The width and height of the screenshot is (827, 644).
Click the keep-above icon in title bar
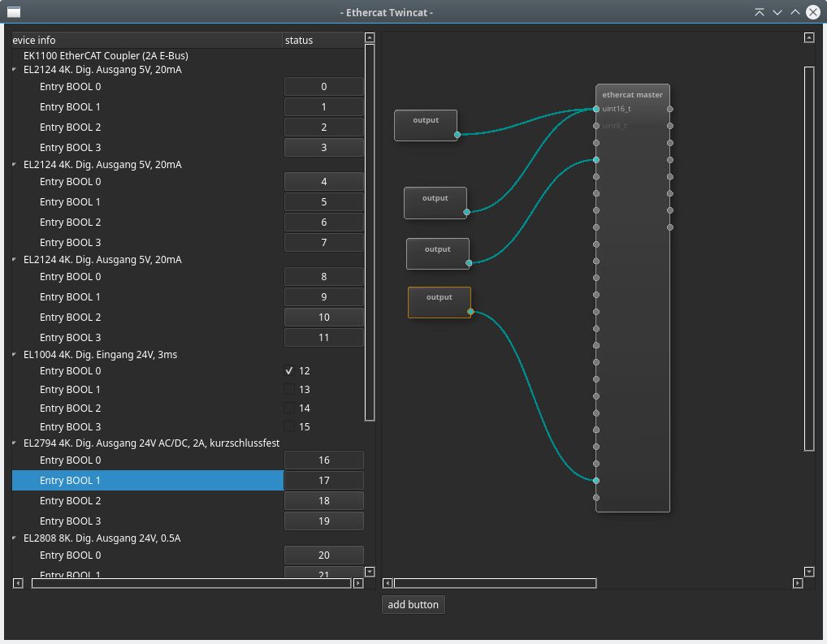pos(760,12)
